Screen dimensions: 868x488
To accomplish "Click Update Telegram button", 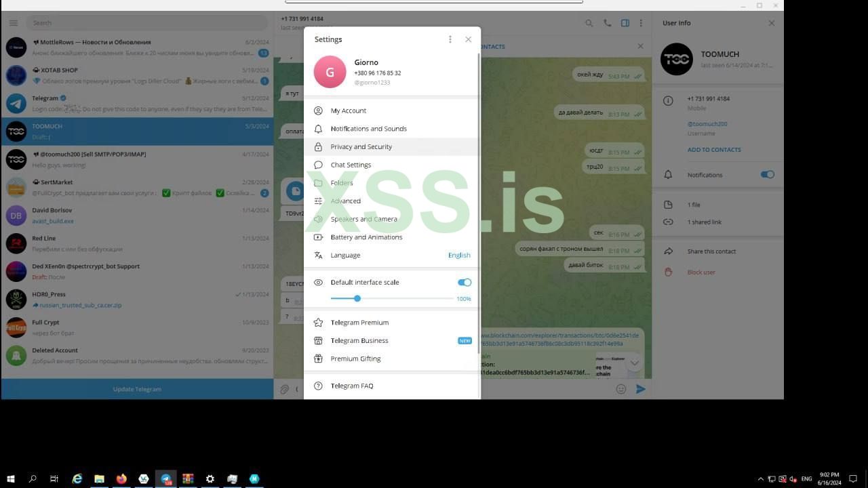I will (x=137, y=389).
